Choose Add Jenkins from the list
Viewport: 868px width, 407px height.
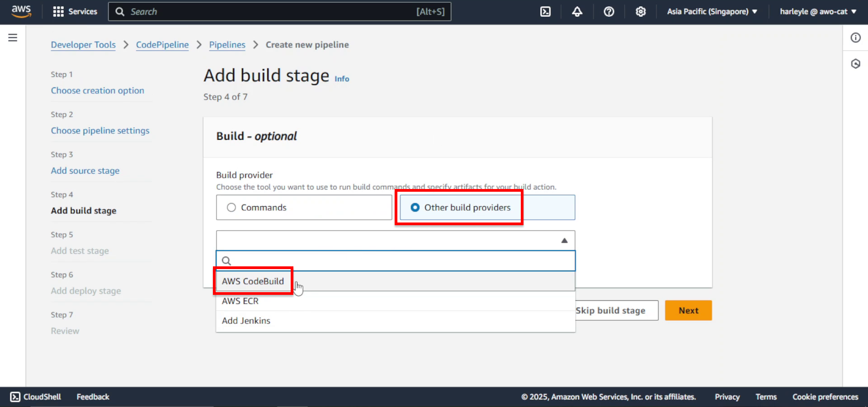click(396, 321)
